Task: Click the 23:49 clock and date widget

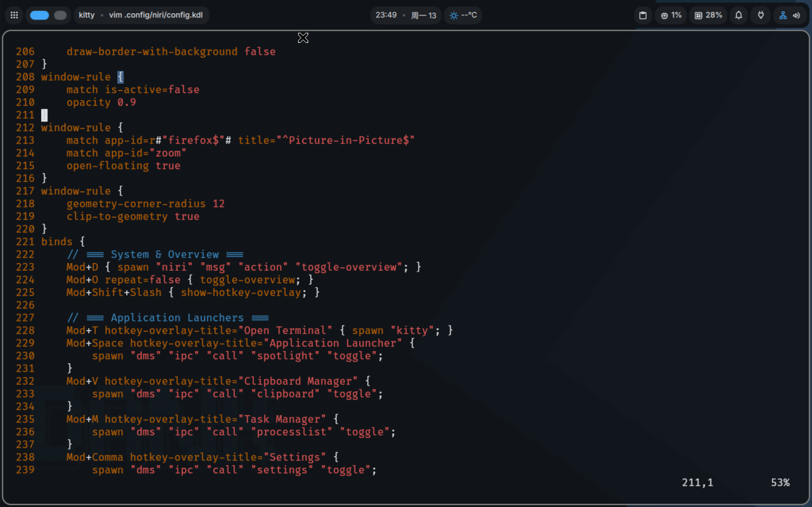Action: coord(405,15)
